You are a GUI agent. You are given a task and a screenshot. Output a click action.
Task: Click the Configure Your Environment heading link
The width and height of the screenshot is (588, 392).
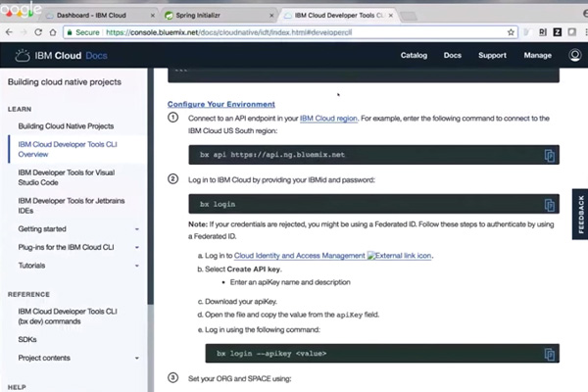tap(221, 104)
